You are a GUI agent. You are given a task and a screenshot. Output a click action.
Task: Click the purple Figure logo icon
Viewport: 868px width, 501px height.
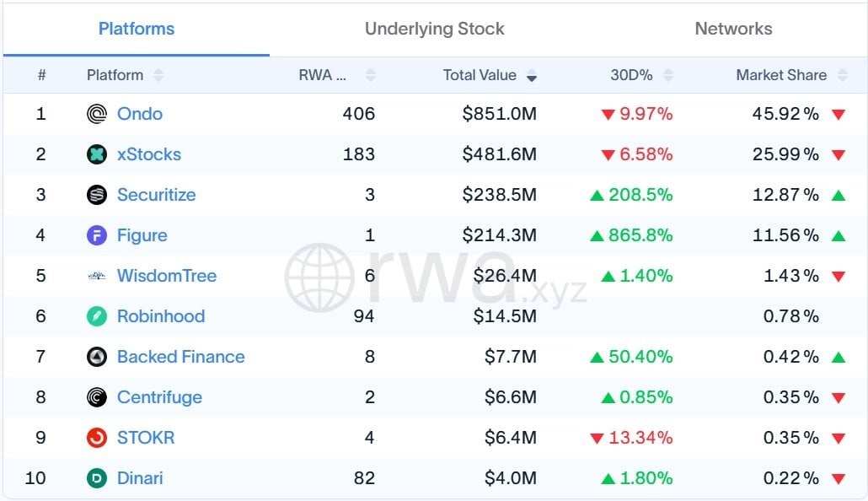(97, 235)
